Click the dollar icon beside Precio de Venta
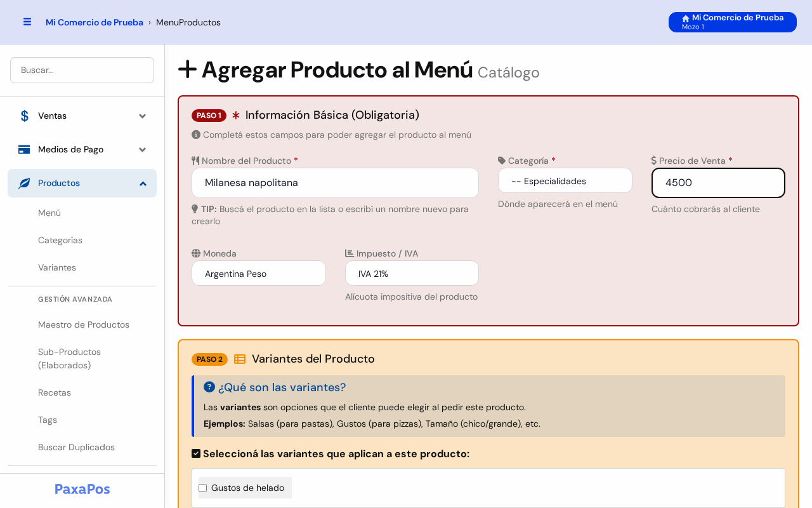Image resolution: width=812 pixels, height=508 pixels. (654, 161)
